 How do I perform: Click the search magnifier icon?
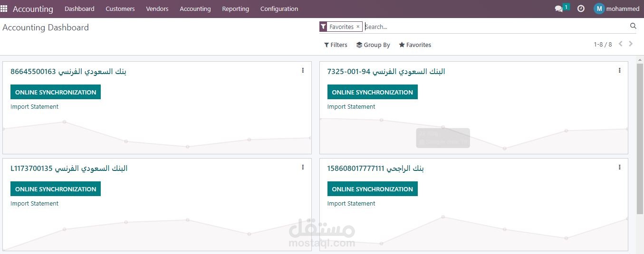click(633, 26)
